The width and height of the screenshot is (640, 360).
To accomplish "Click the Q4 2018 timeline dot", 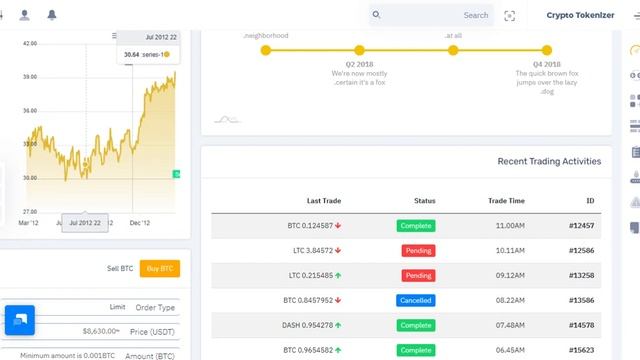I will [x=547, y=50].
